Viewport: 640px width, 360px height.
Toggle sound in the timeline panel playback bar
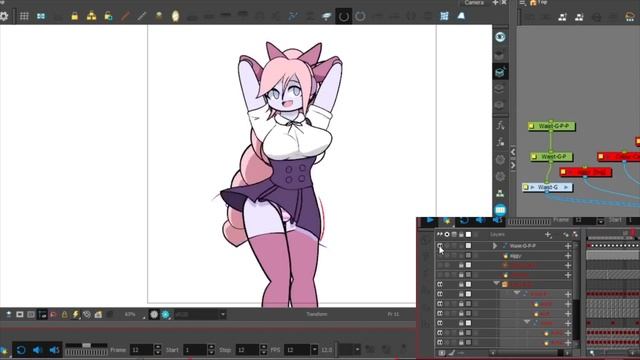[480, 221]
